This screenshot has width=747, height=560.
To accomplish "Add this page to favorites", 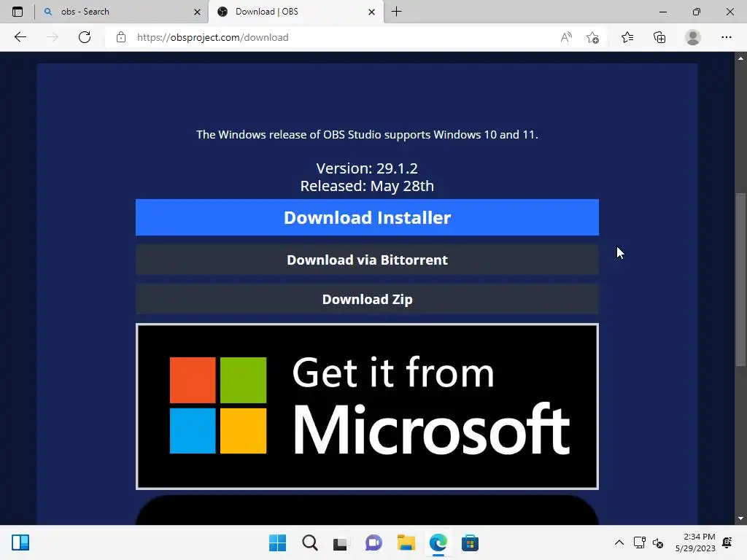I will [592, 37].
